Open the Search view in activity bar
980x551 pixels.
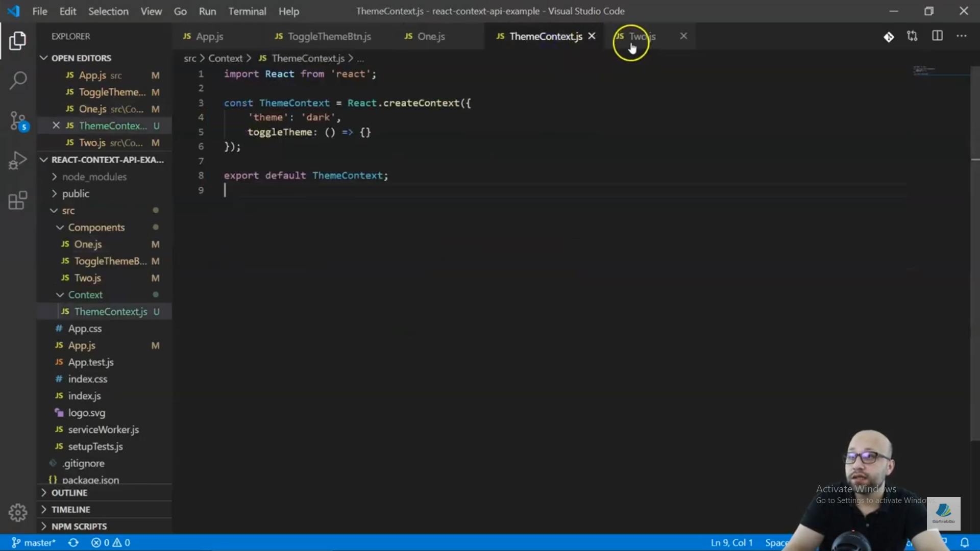[18, 80]
